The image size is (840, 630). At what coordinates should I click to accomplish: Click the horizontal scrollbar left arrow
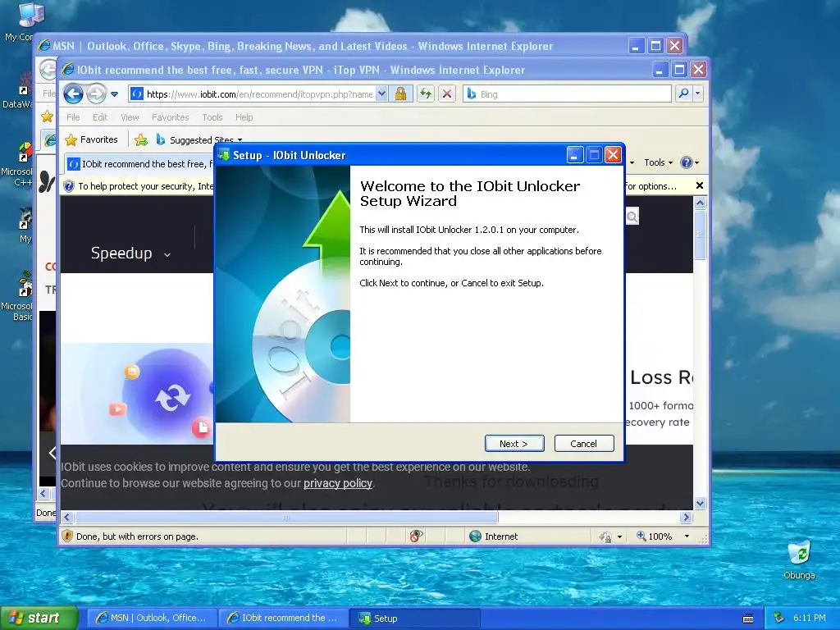(x=66, y=517)
